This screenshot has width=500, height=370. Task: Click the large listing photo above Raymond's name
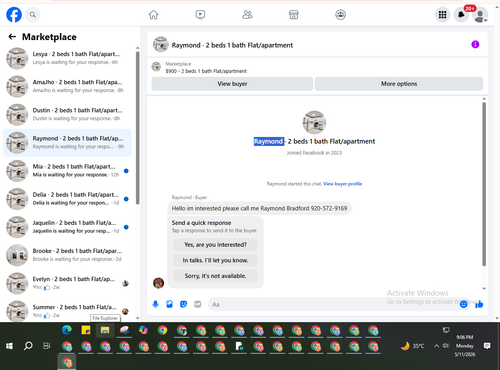[314, 122]
